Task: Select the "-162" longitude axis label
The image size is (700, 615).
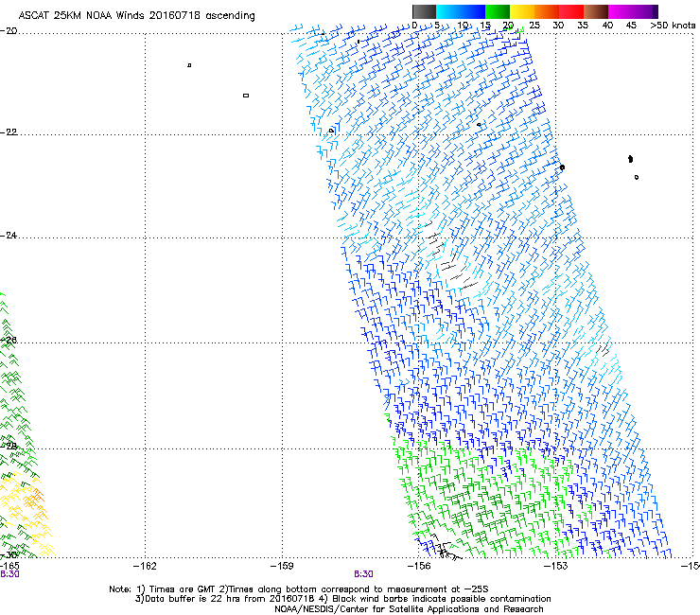Action: point(145,567)
